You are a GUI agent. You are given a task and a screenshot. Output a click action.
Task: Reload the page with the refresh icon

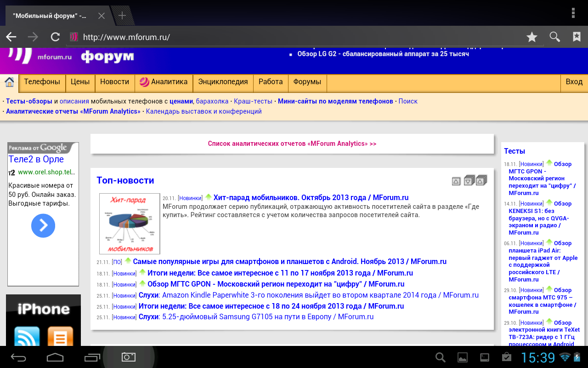click(55, 37)
